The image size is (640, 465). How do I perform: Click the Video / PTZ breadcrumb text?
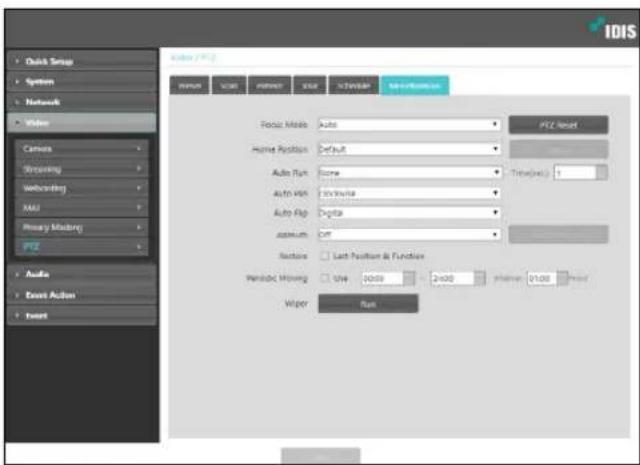coord(193,58)
